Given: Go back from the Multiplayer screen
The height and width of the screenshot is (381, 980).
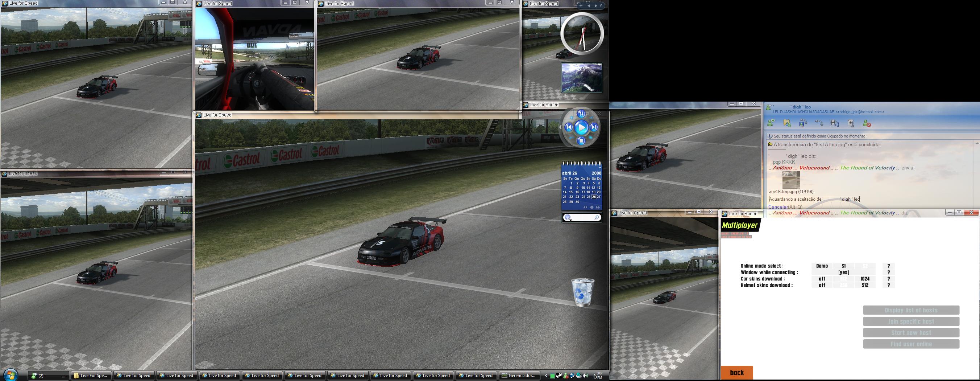Looking at the screenshot, I should [737, 373].
